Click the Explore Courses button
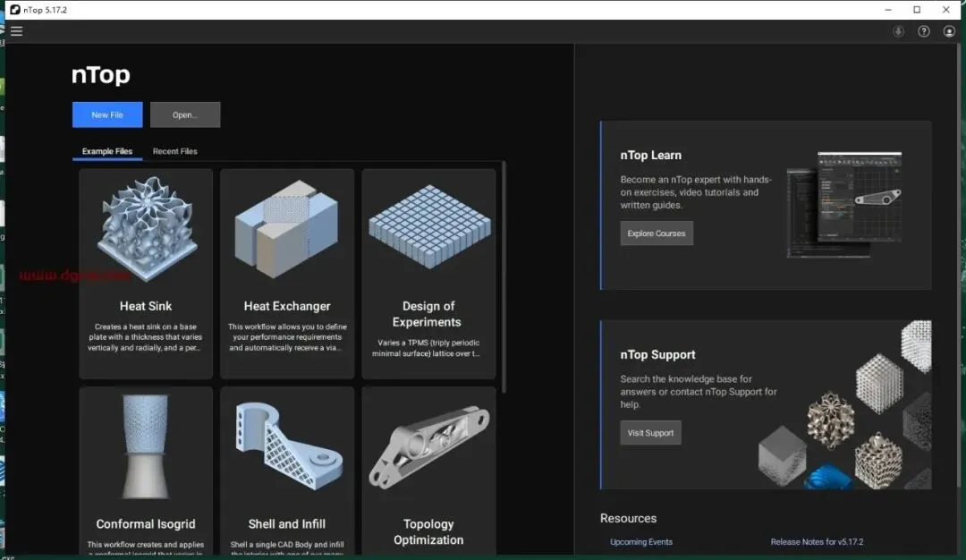This screenshot has width=966, height=560. [657, 233]
